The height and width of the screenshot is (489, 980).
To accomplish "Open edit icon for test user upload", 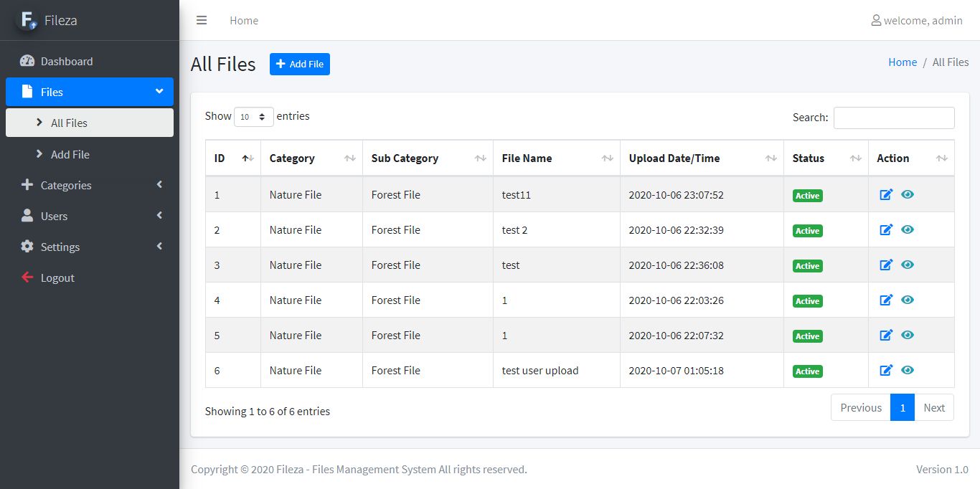I will pyautogui.click(x=886, y=370).
